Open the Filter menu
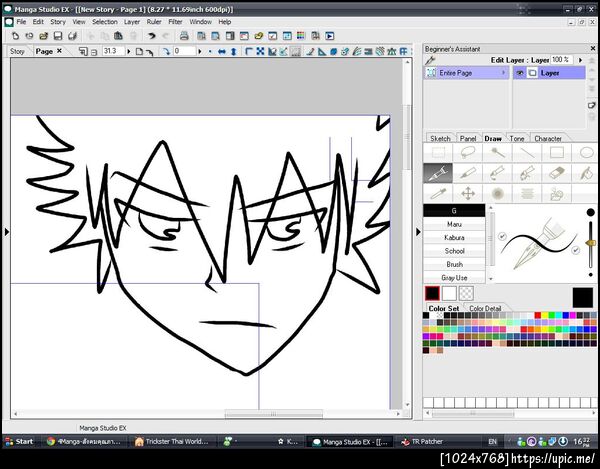The height and width of the screenshot is (469, 600). (x=175, y=21)
